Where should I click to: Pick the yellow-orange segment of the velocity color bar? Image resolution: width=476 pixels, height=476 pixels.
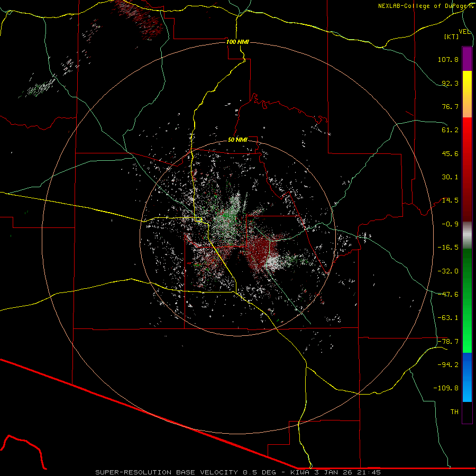(467, 94)
